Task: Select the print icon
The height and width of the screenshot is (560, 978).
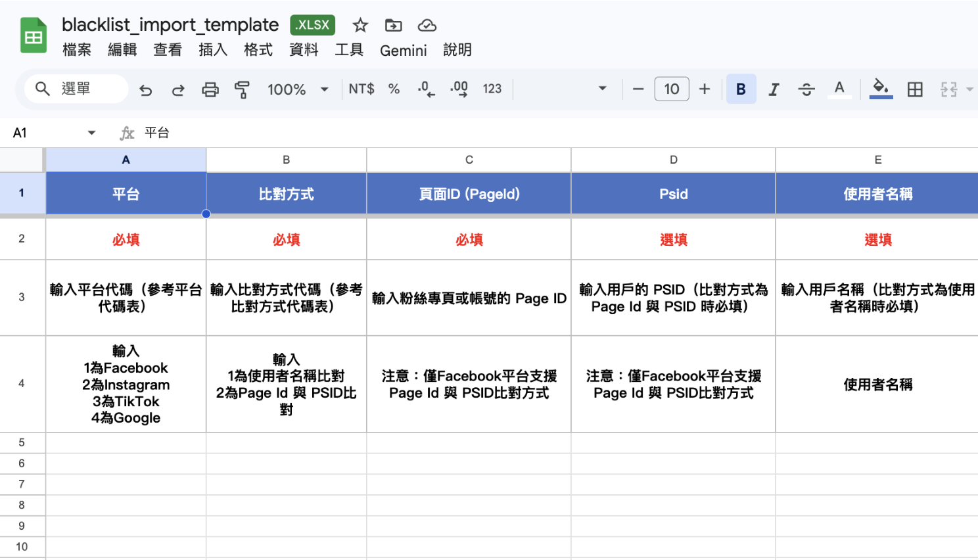Action: [210, 89]
